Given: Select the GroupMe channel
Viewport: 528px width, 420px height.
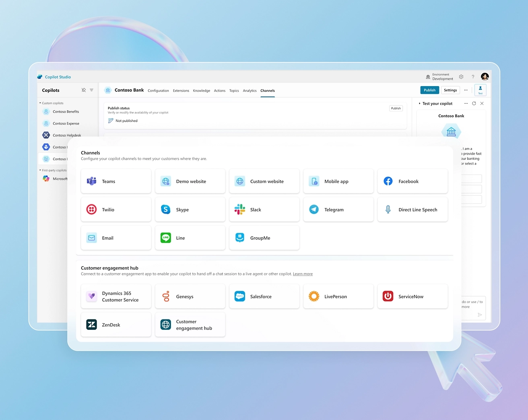Looking at the screenshot, I should (264, 238).
